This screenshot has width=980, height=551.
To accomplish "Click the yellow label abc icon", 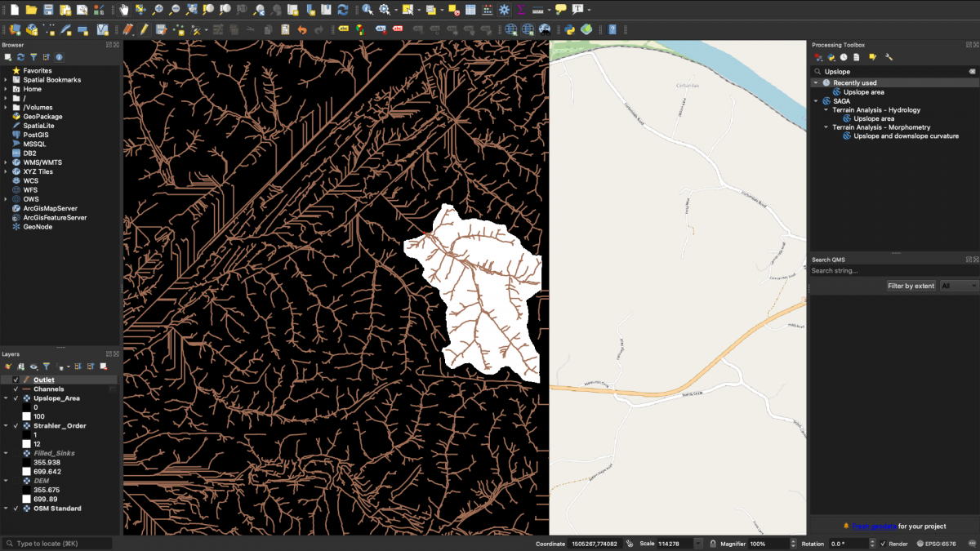I will (344, 29).
